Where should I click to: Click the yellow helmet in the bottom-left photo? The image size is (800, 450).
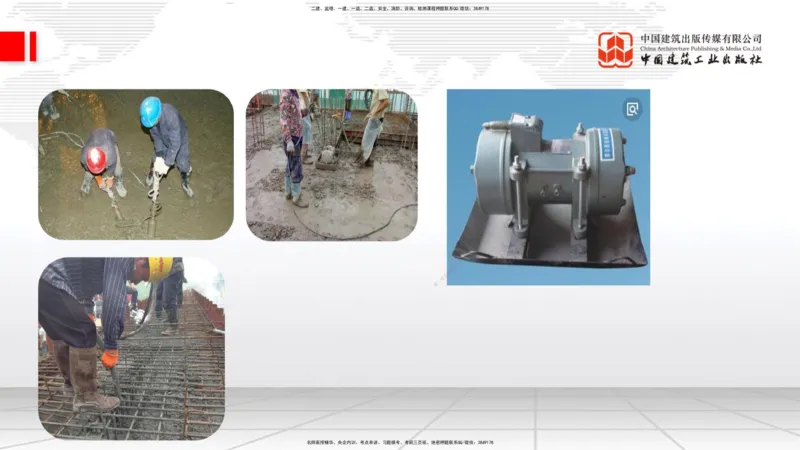pyautogui.click(x=160, y=268)
